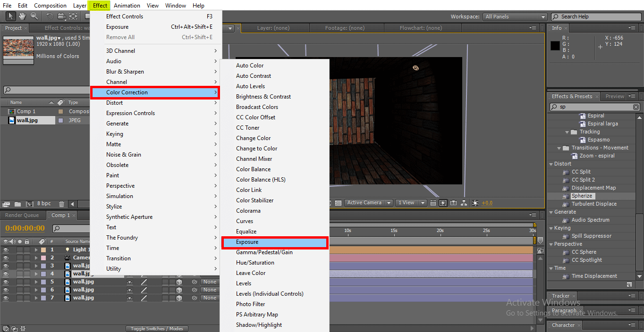Switch to the Render Queue tab
Image resolution: width=644 pixels, height=332 pixels.
(x=22, y=216)
